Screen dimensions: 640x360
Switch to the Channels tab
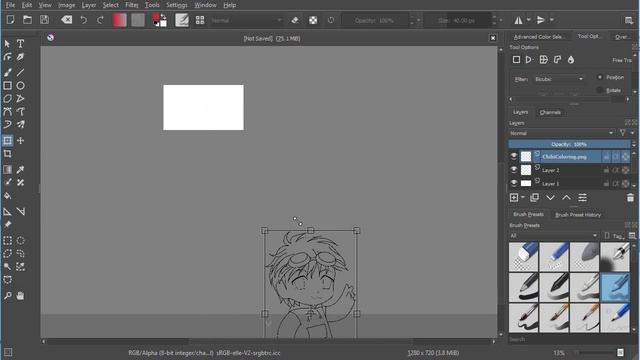pyautogui.click(x=550, y=112)
